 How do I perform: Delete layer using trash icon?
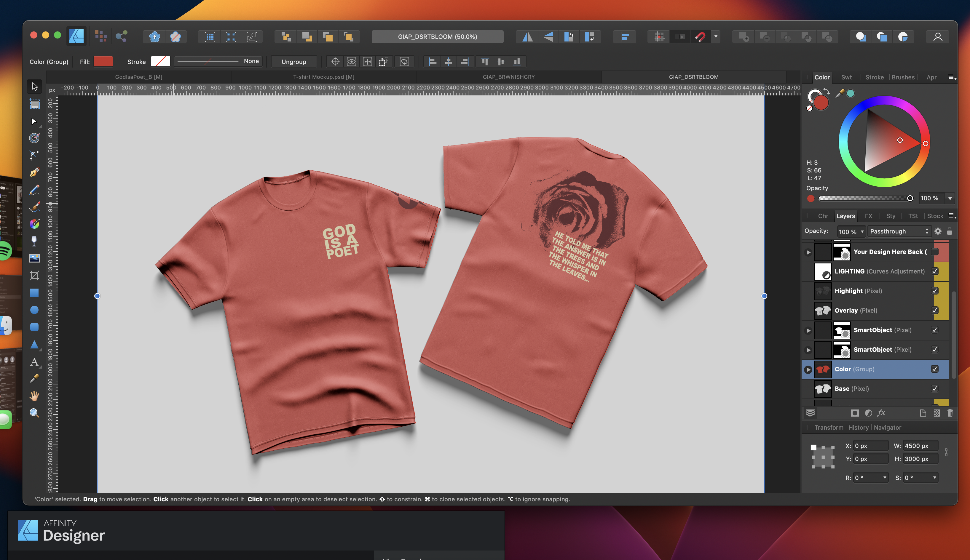pyautogui.click(x=950, y=413)
